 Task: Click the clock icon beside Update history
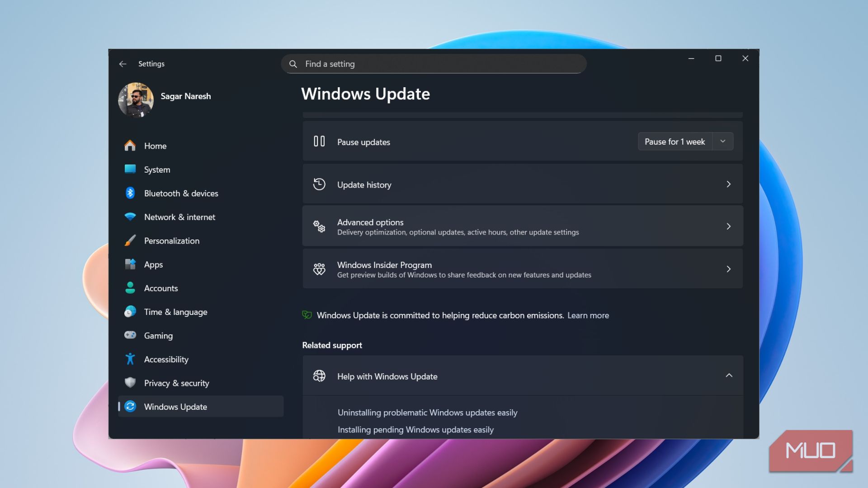pyautogui.click(x=319, y=184)
